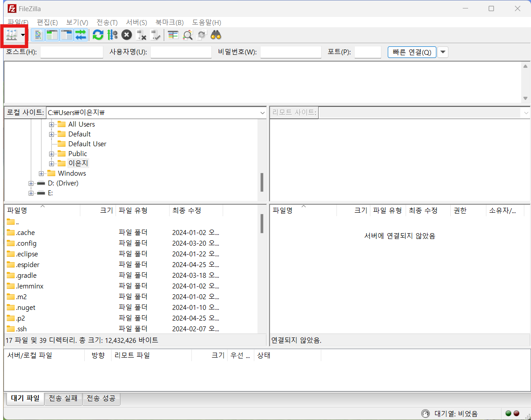Click the process queue toggle icon

click(112, 35)
